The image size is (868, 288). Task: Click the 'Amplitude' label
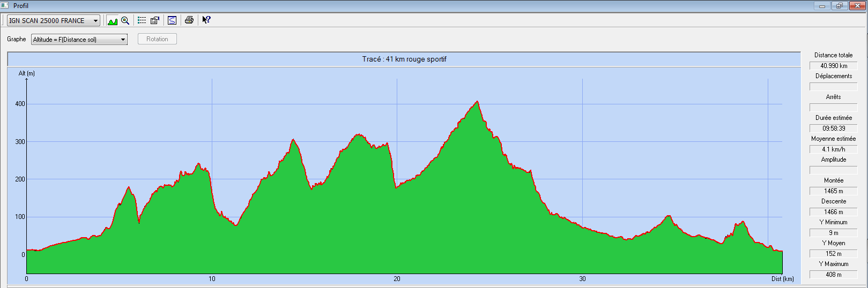pyautogui.click(x=833, y=160)
